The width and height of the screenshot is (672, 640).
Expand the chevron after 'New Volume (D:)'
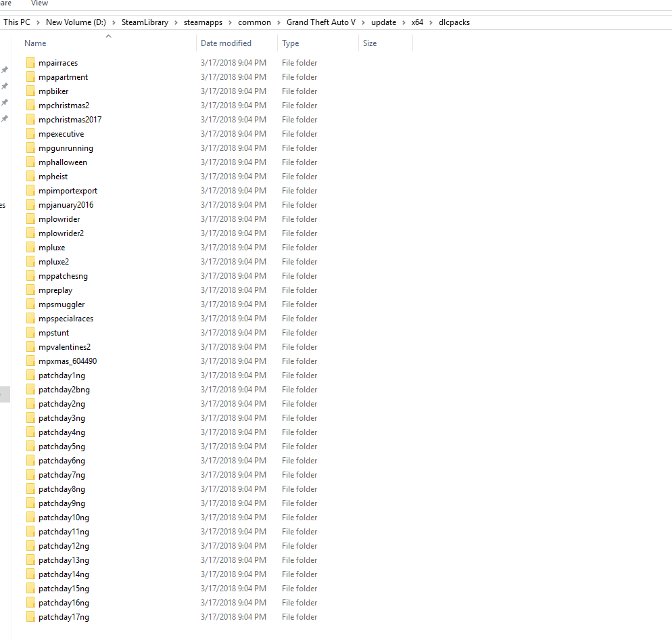[x=114, y=23]
